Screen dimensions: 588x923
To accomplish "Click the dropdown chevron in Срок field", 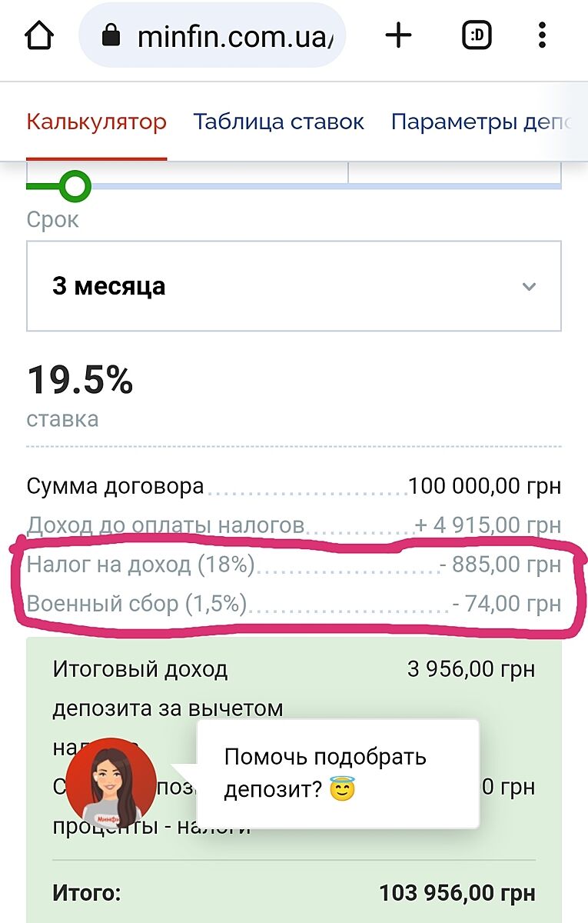I will 529,287.
